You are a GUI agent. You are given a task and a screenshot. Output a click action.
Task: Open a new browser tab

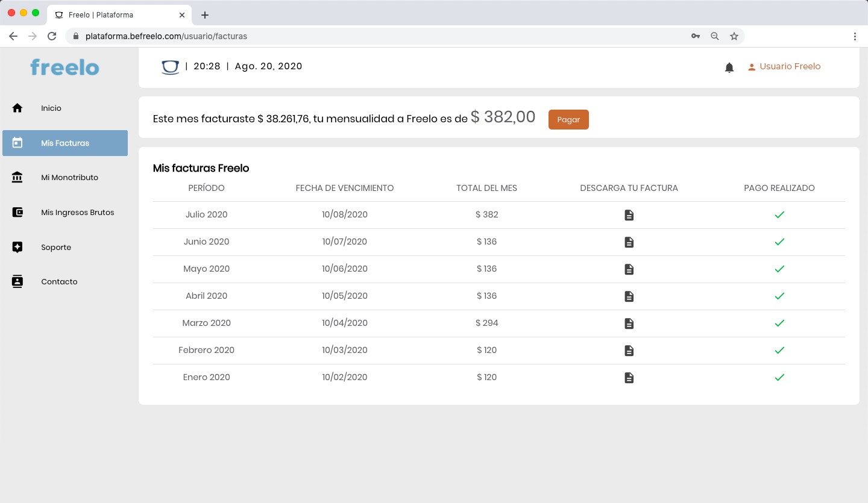[x=205, y=15]
